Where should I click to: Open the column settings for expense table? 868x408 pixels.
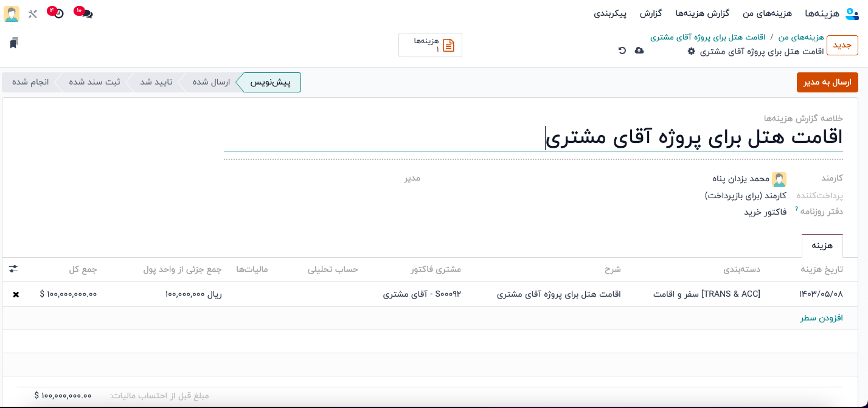coord(14,269)
